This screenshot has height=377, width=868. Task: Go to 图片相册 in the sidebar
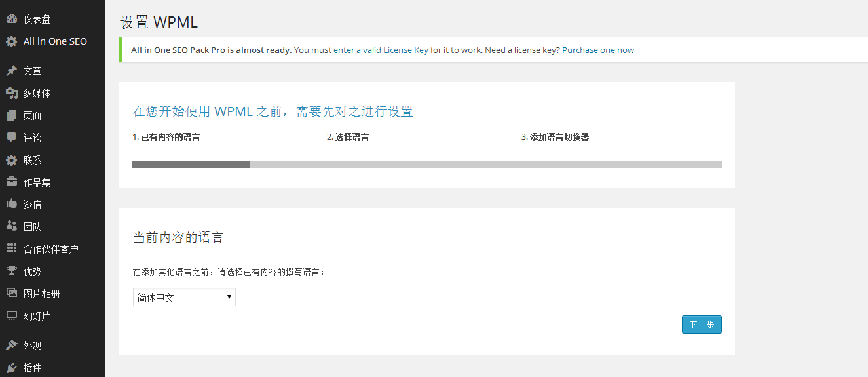41,294
